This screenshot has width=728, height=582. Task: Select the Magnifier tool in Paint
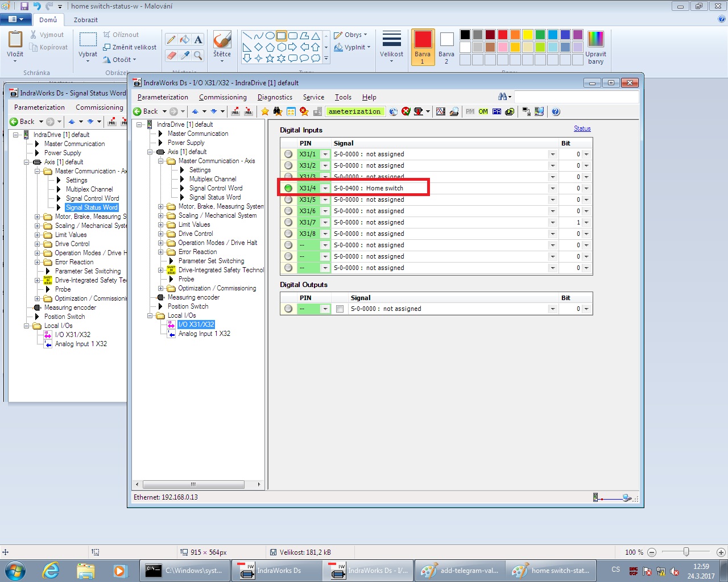[198, 55]
